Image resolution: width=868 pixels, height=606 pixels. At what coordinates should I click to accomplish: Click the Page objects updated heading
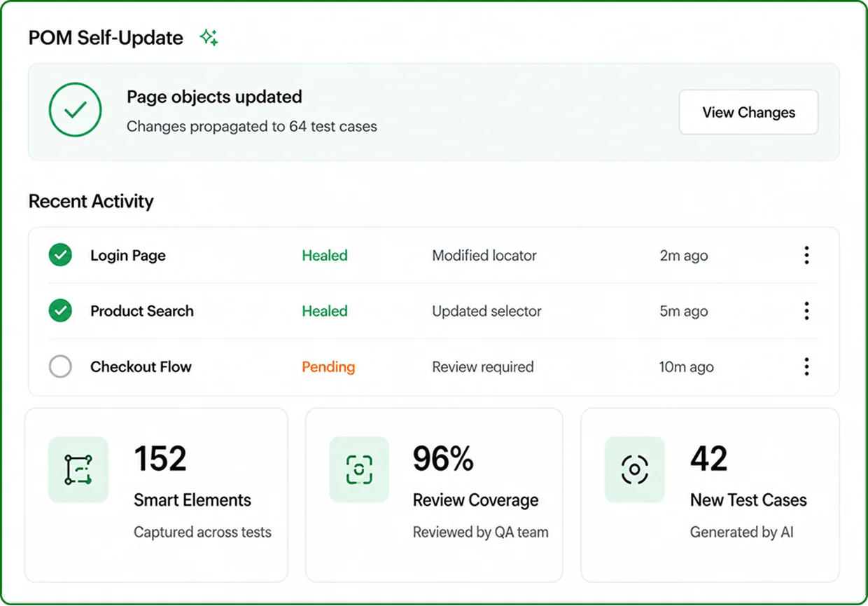[x=214, y=97]
